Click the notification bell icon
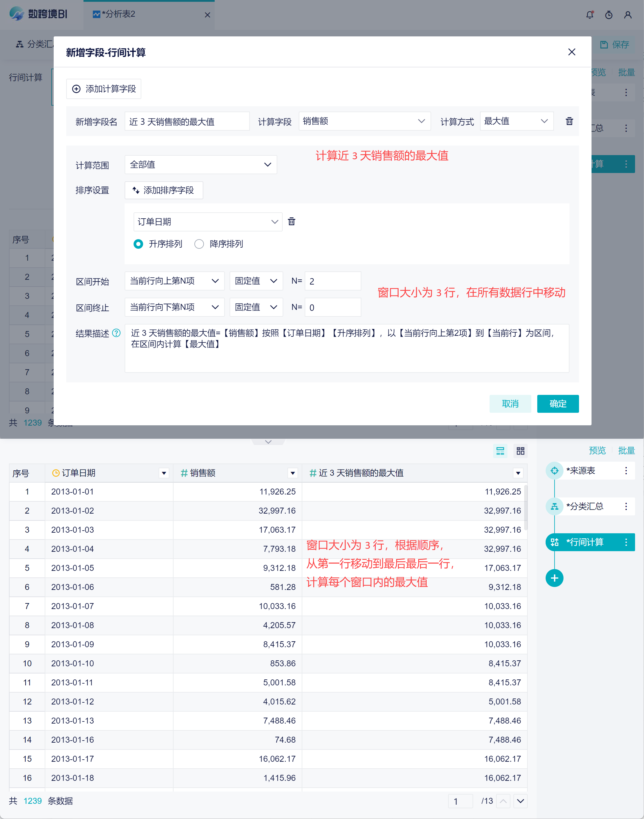Image resolution: width=644 pixels, height=819 pixels. coord(590,15)
